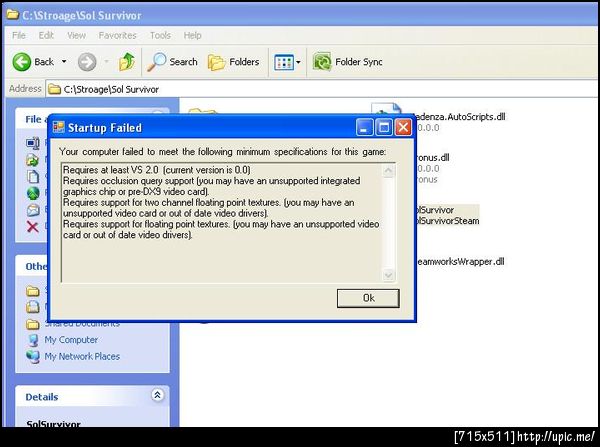This screenshot has width=600, height=447.
Task: Close the Startup Failed dialog
Action: [403, 127]
